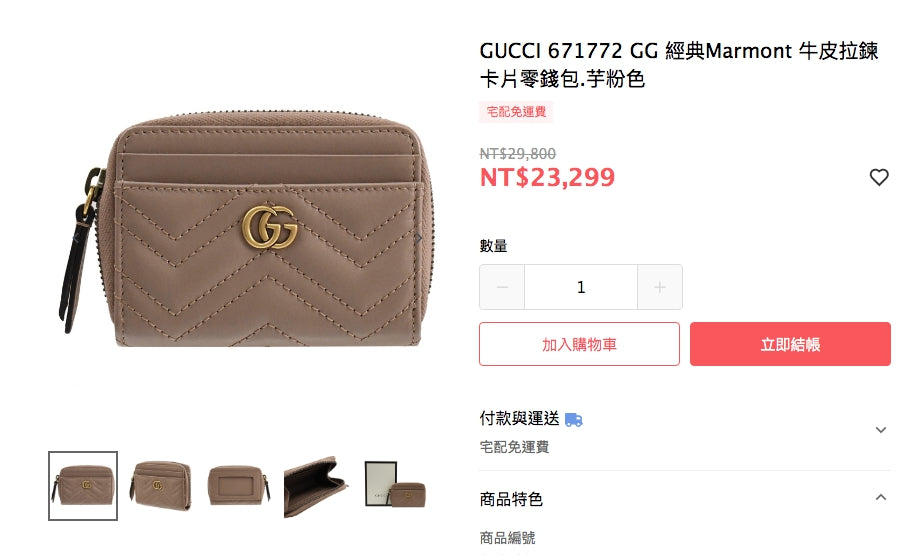This screenshot has width=912, height=555.
Task: Click the main Gucci wallet image
Action: (247, 228)
